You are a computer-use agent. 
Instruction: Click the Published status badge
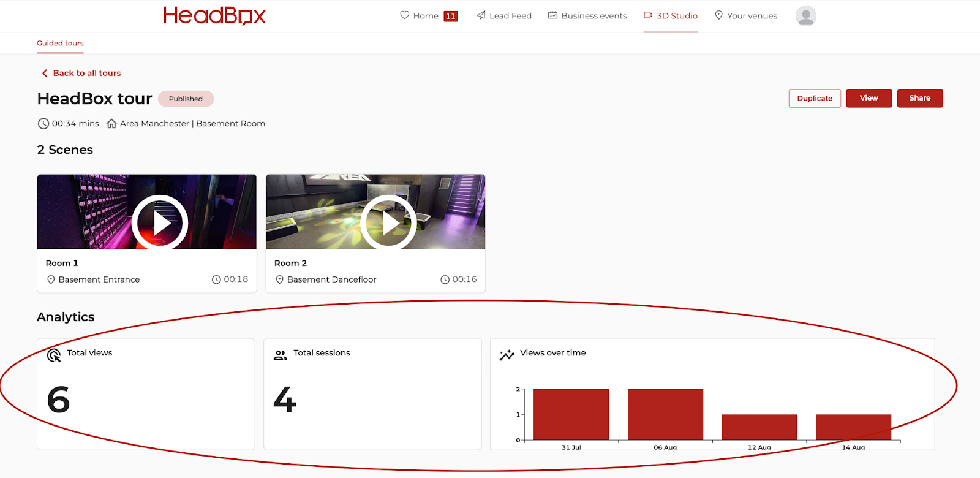(186, 99)
